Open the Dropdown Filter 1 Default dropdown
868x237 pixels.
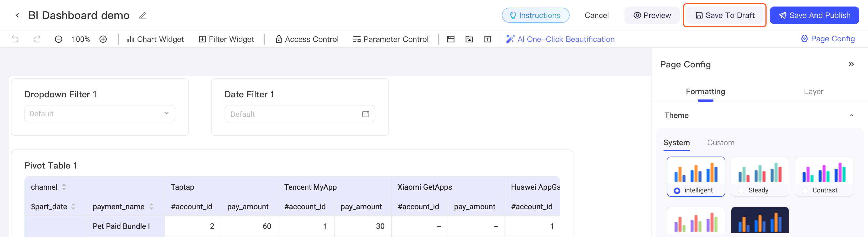[100, 114]
